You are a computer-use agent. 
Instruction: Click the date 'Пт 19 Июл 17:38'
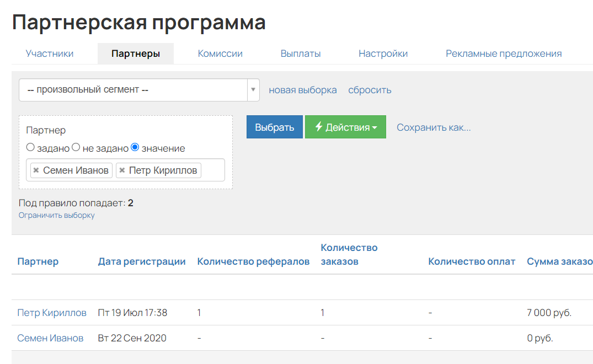point(132,313)
